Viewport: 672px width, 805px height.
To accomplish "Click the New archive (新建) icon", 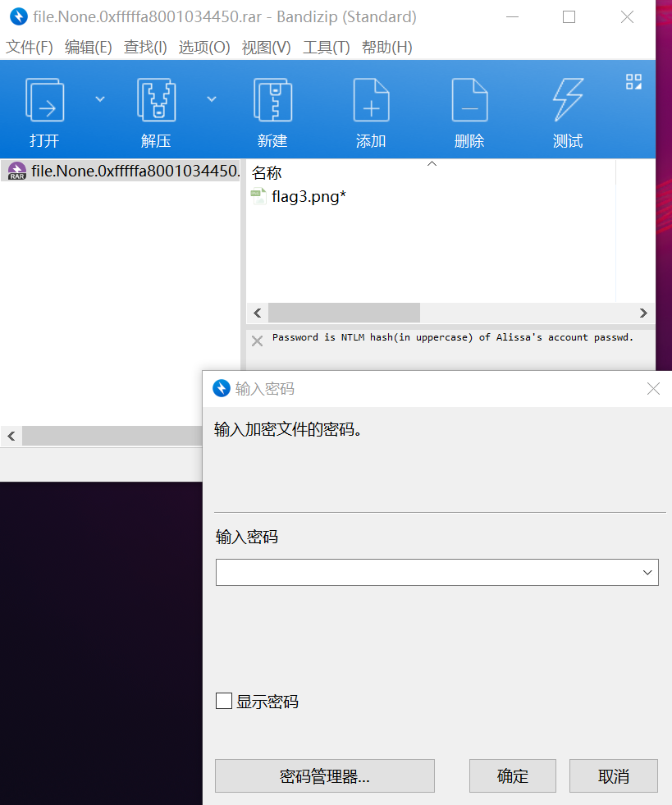I will click(272, 102).
